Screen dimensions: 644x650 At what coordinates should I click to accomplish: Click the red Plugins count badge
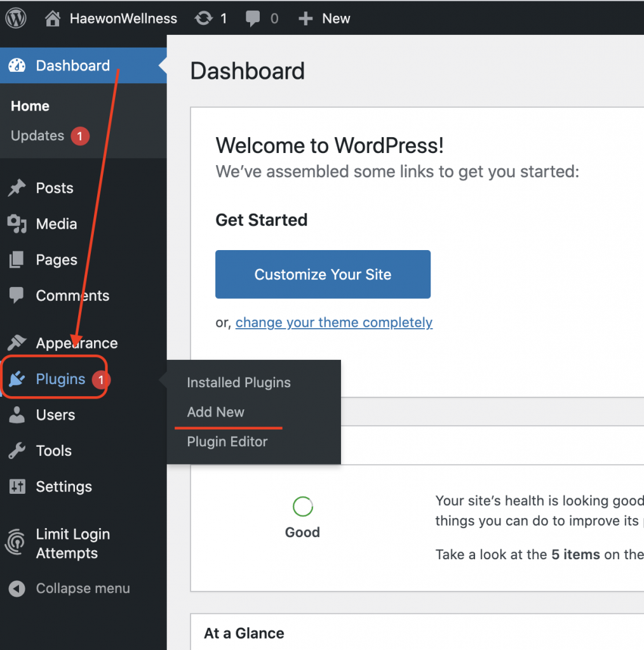click(x=101, y=380)
